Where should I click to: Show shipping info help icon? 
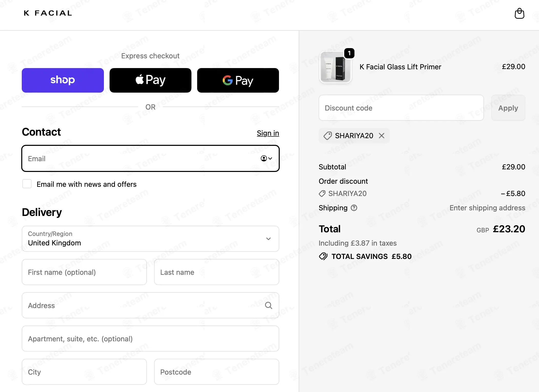(x=354, y=208)
